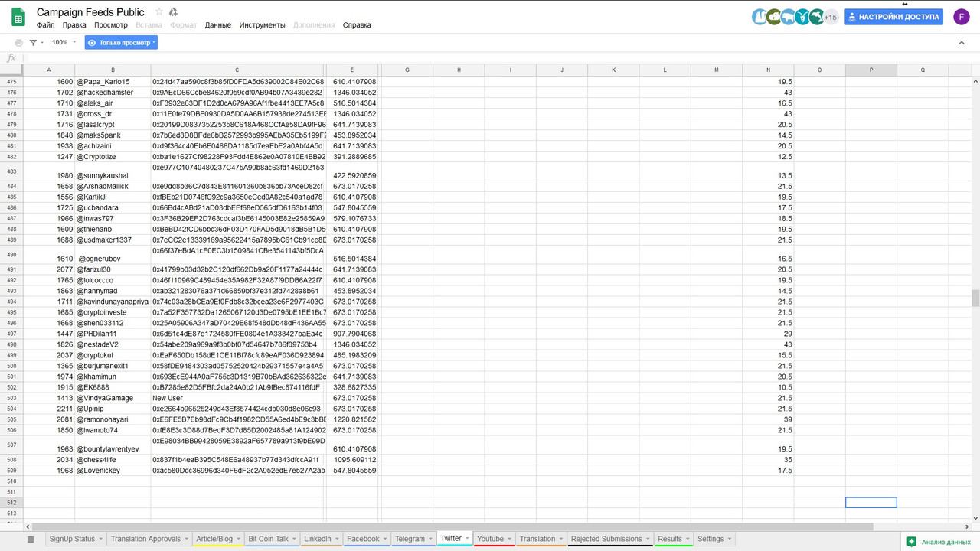Switch to the Facebook sheet tab
980x551 pixels.
click(x=363, y=539)
